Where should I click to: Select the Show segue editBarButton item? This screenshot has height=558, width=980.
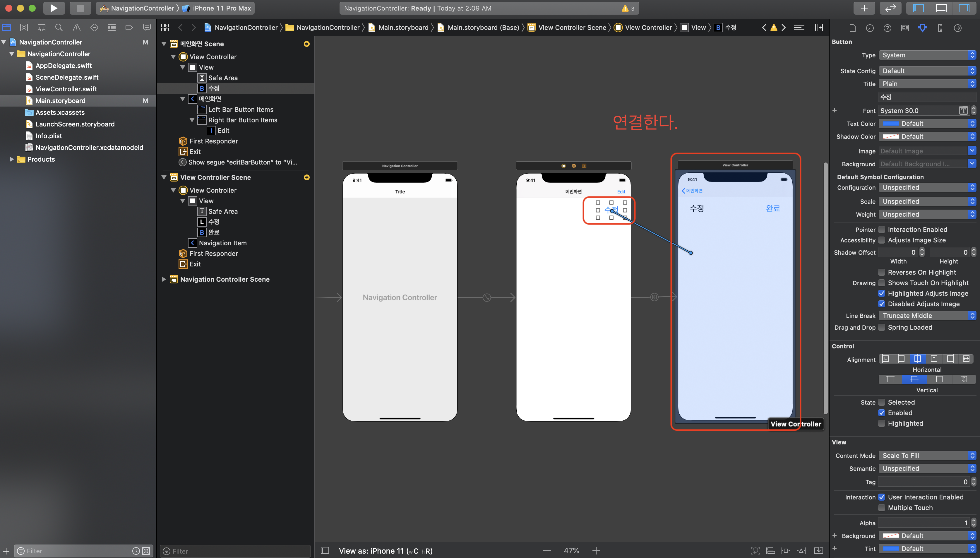(242, 162)
